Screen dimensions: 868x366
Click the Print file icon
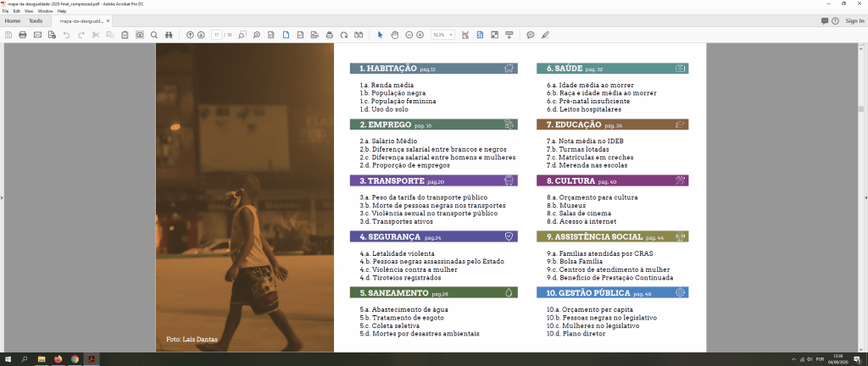tap(23, 35)
